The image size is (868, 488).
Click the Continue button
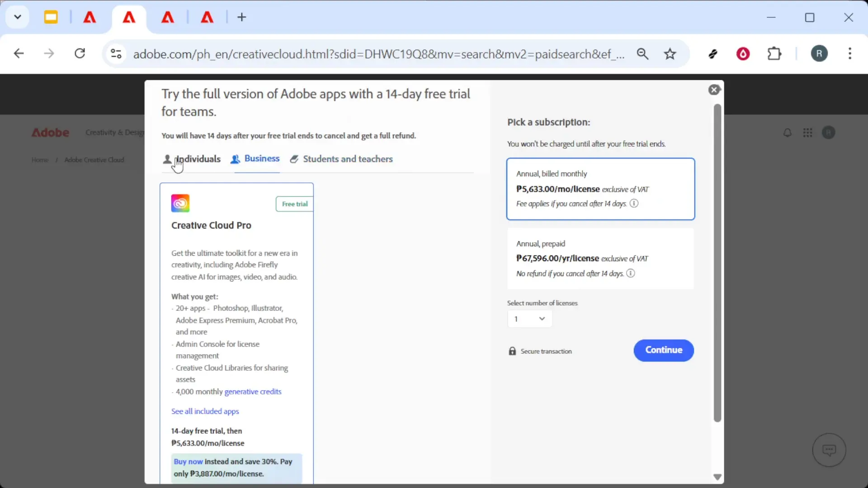[663, 350]
